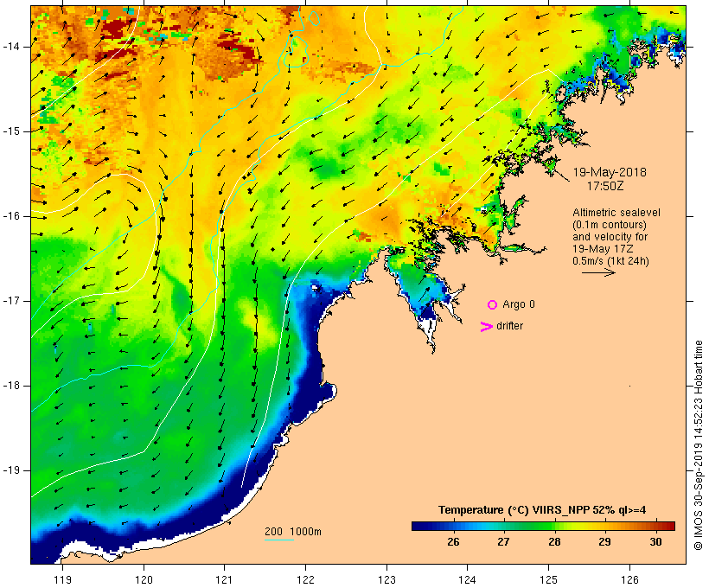Click latitude axis label '-19'
This screenshot has height=588, width=709.
(x=10, y=470)
